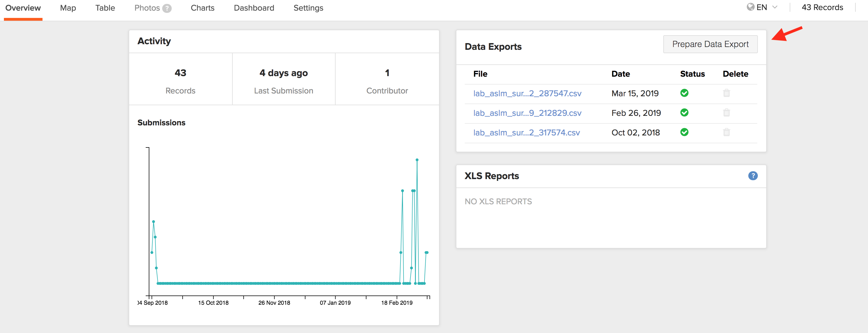Open the Map tab
868x333 pixels.
[x=68, y=8]
